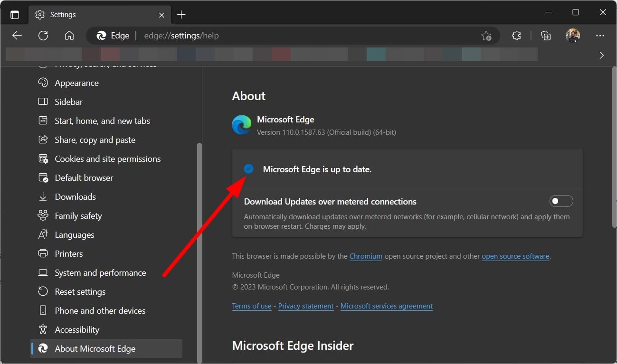This screenshot has height=364, width=617.
Task: Close the Settings tab
Action: 161,15
